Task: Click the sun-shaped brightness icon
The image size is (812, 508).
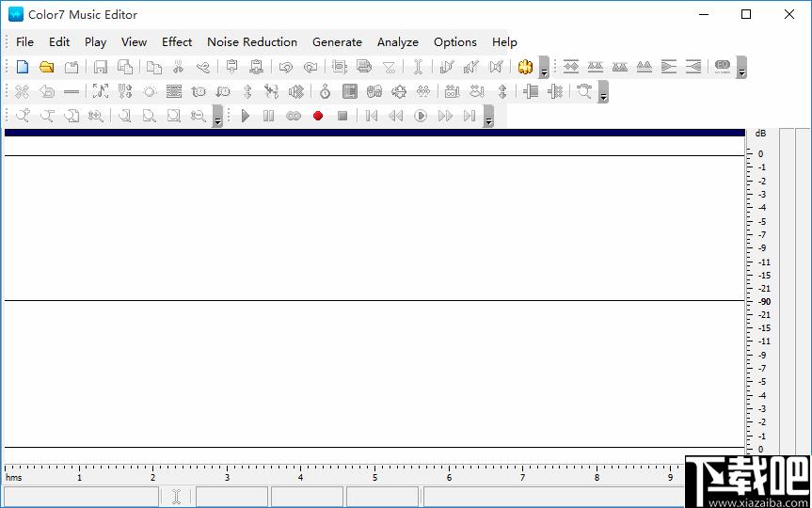Action: click(150, 91)
